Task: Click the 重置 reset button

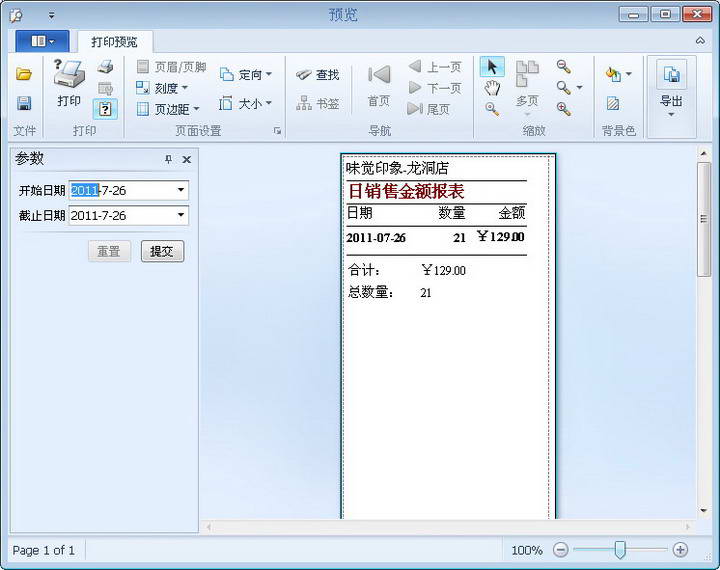Action: (x=109, y=251)
